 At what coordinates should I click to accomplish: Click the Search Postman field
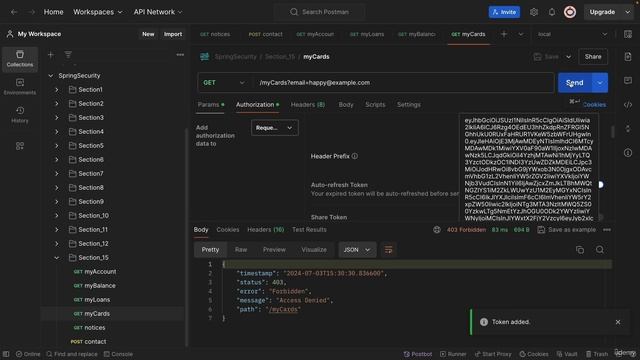click(x=320, y=12)
